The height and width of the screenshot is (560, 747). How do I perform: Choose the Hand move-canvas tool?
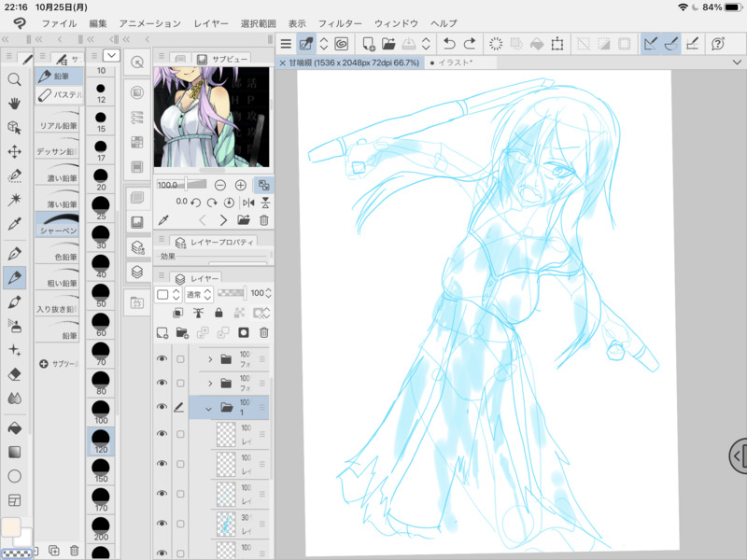pos(14,104)
